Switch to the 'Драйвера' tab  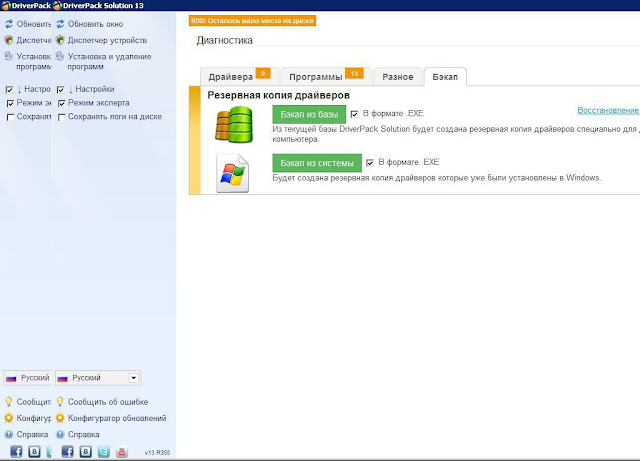239,77
